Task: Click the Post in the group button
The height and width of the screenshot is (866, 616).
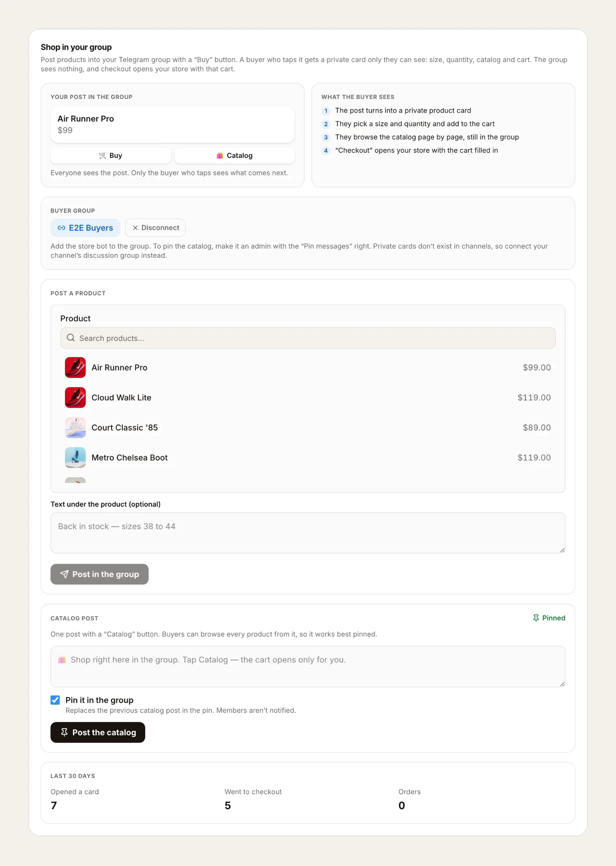Action: [x=99, y=574]
